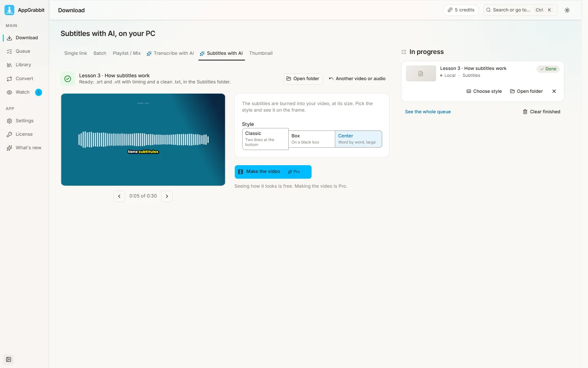
Task: Toggle the light/dark theme sun icon
Action: 567,10
